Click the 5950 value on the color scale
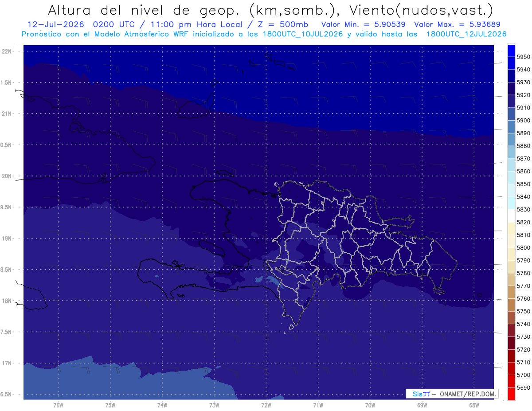The width and height of the screenshot is (532, 411). pos(524,57)
